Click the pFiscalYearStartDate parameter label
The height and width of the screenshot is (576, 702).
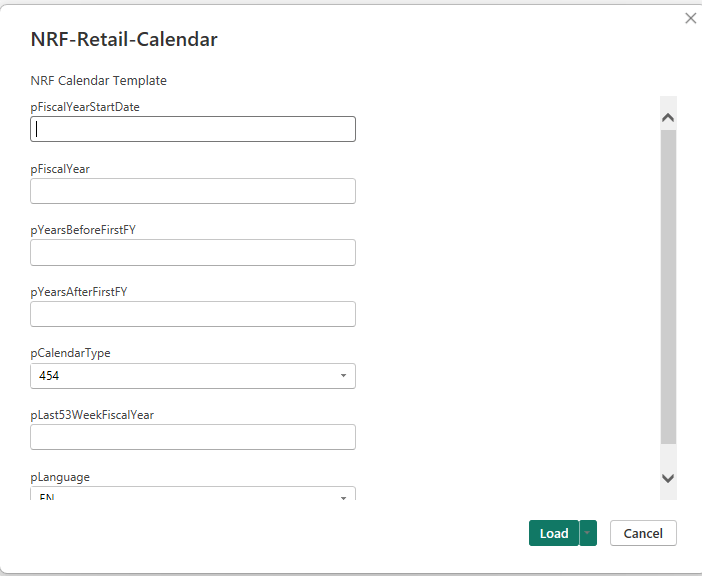pyautogui.click(x=85, y=106)
